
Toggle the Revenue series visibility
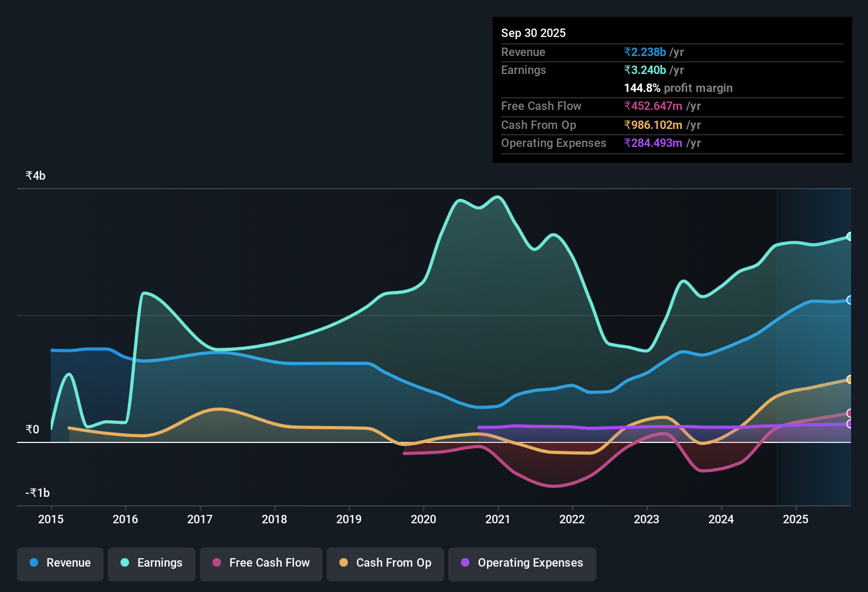[60, 563]
